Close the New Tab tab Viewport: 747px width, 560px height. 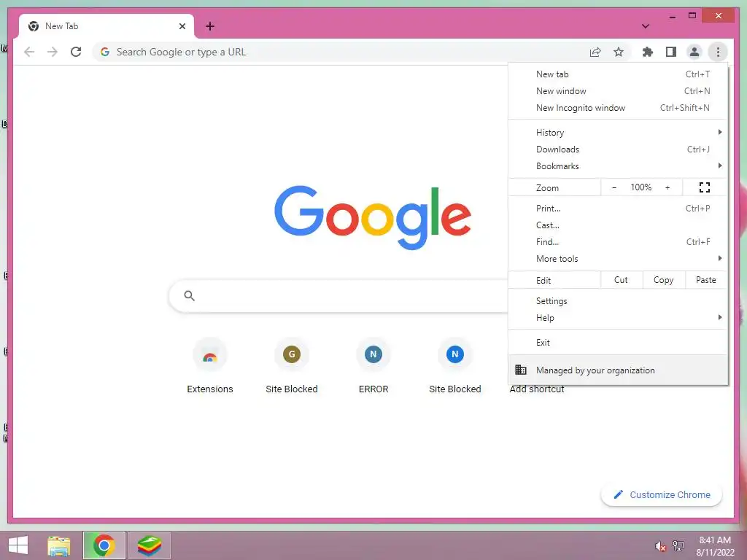[182, 26]
